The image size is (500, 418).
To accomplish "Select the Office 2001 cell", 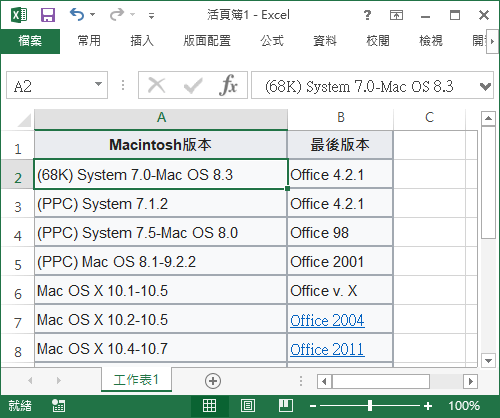I will pos(340,262).
